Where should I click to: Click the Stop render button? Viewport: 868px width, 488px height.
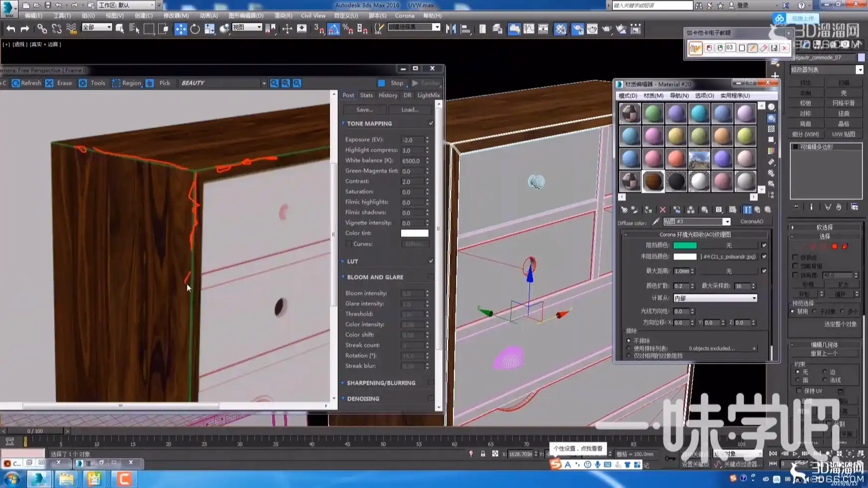click(x=392, y=83)
